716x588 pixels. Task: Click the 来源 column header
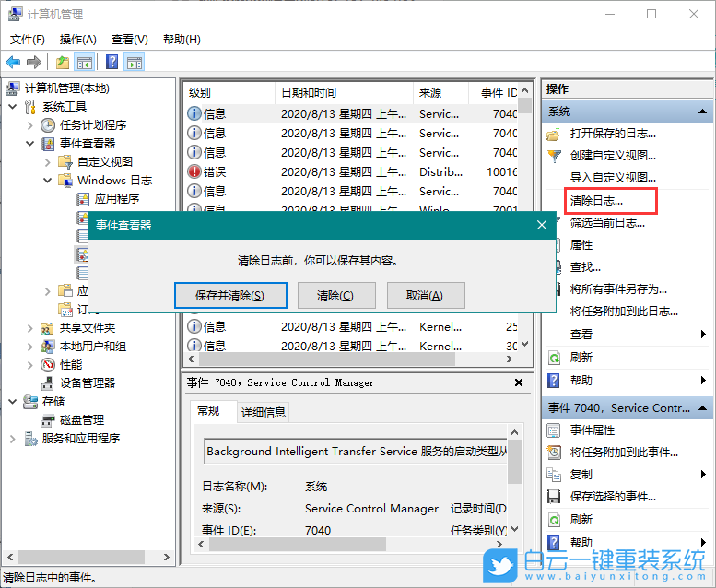click(x=441, y=93)
